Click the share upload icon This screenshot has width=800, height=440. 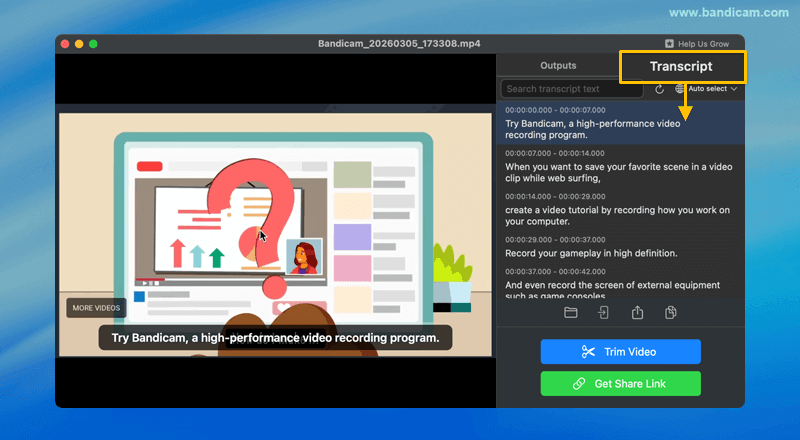(x=637, y=313)
